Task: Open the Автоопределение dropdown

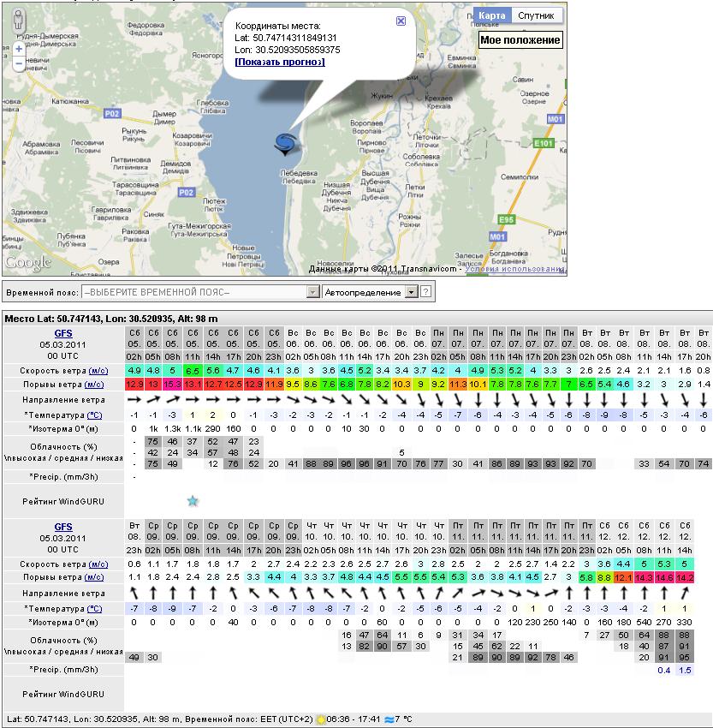Action: click(x=410, y=292)
